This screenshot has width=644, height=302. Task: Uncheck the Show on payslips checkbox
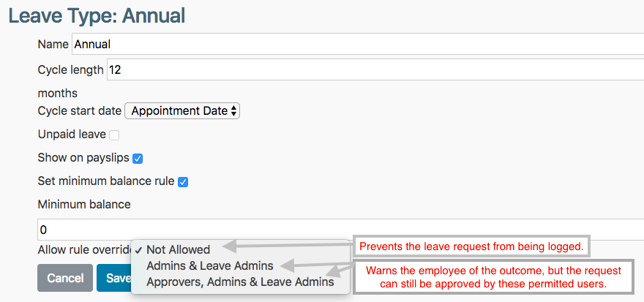(137, 158)
